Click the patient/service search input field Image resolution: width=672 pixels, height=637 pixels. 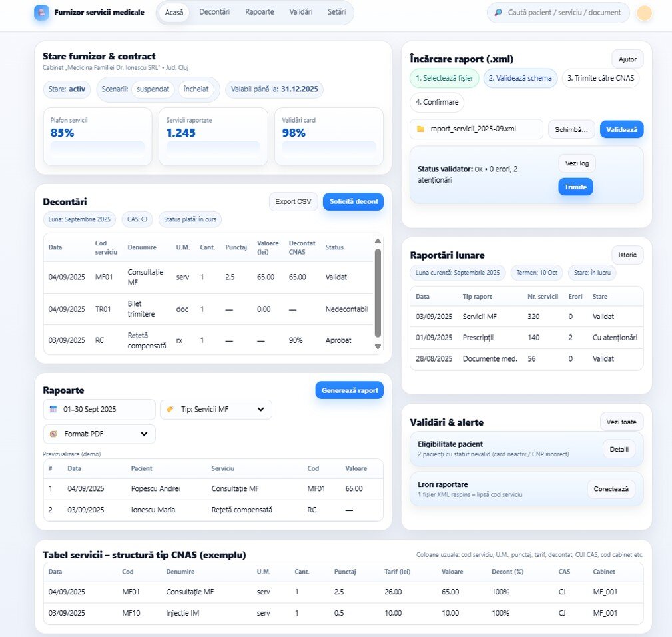[563, 12]
